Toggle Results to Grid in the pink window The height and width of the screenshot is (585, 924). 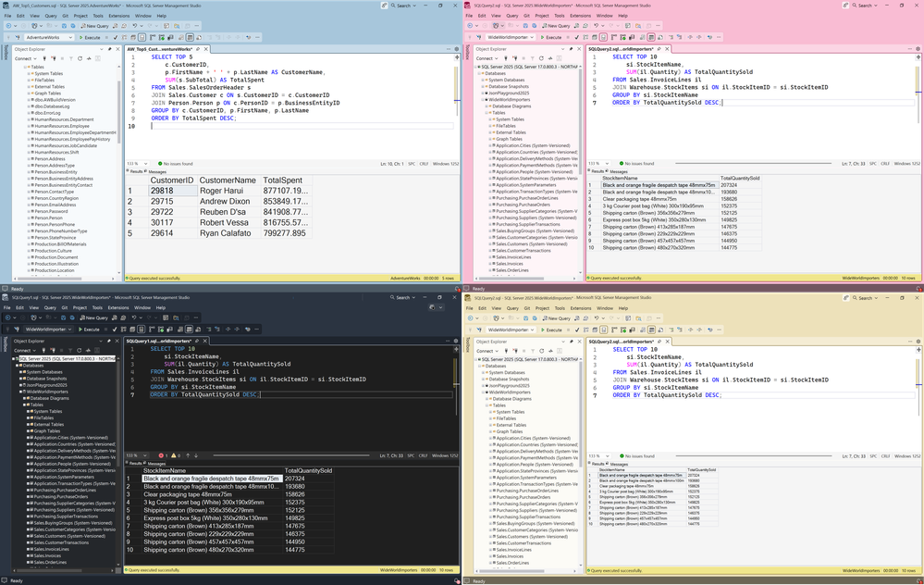pos(652,37)
